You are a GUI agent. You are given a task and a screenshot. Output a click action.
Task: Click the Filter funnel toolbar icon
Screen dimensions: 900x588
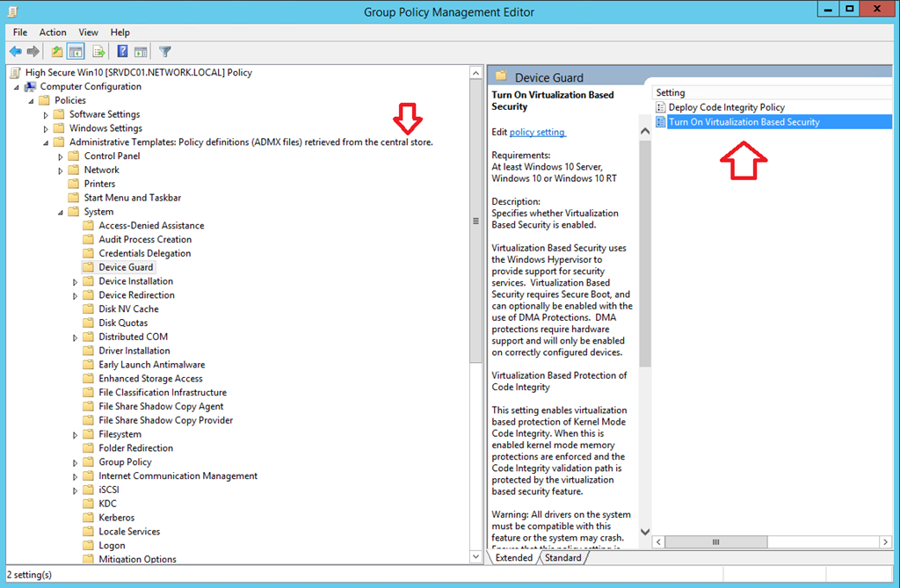click(165, 52)
